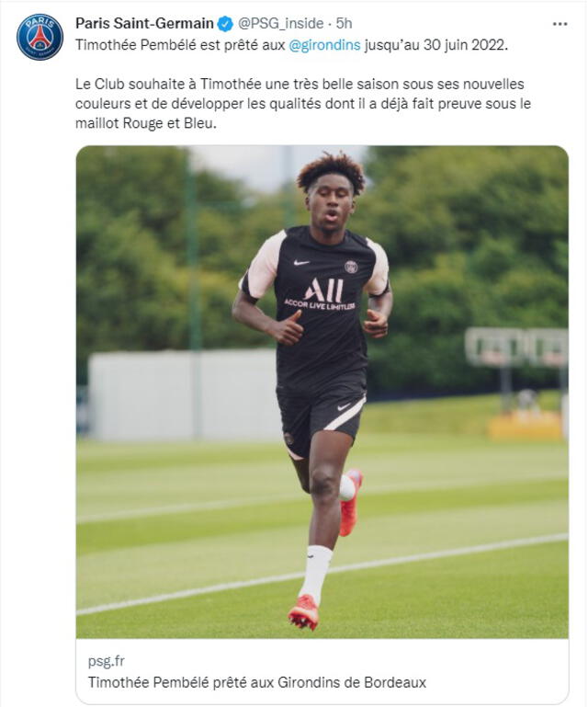This screenshot has width=588, height=707.
Task: Click the tweet's first line about Timothée Pembélé
Action: tap(291, 45)
